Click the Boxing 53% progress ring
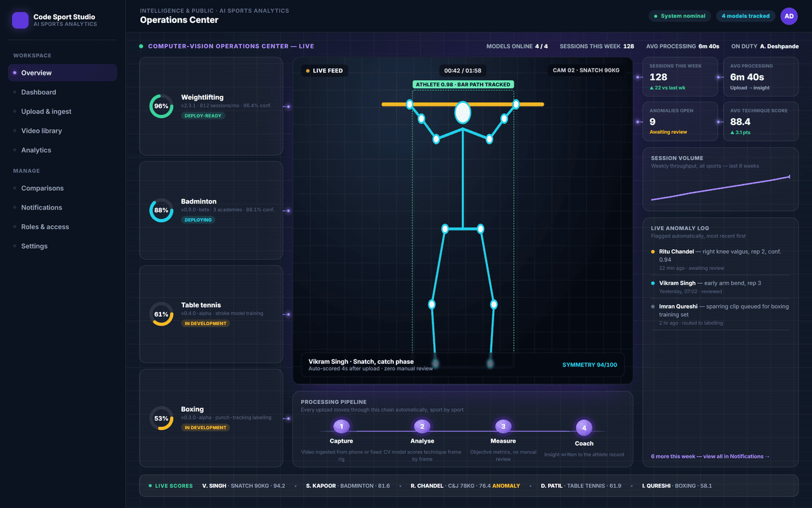The width and height of the screenshot is (812, 508). coord(161,418)
